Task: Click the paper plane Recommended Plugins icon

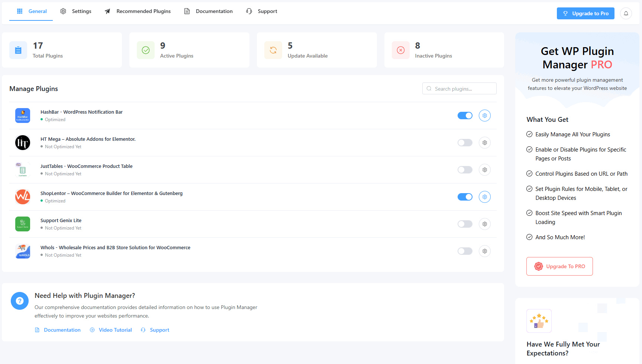Action: pos(107,11)
